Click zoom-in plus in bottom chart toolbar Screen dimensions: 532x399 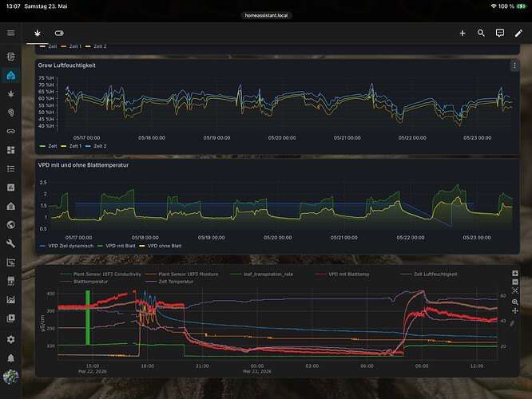pyautogui.click(x=515, y=273)
